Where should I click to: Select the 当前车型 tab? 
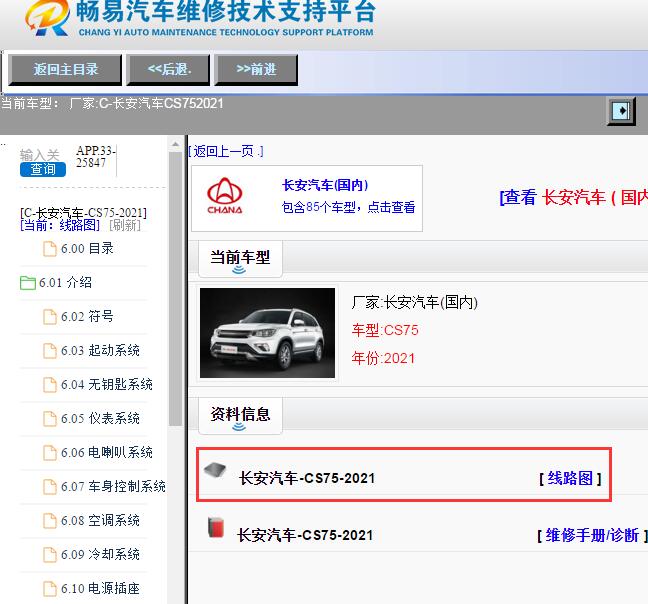click(240, 259)
